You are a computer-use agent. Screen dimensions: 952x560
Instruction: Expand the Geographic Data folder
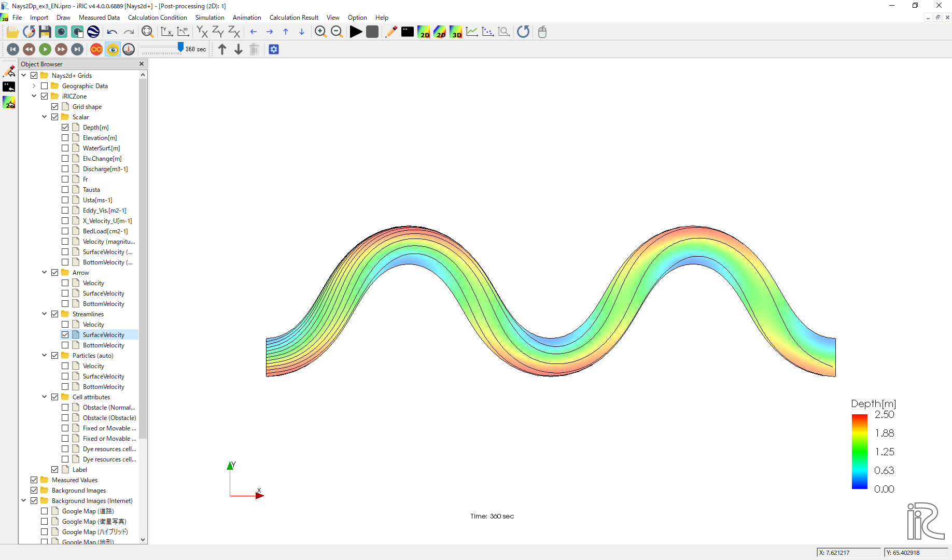34,86
